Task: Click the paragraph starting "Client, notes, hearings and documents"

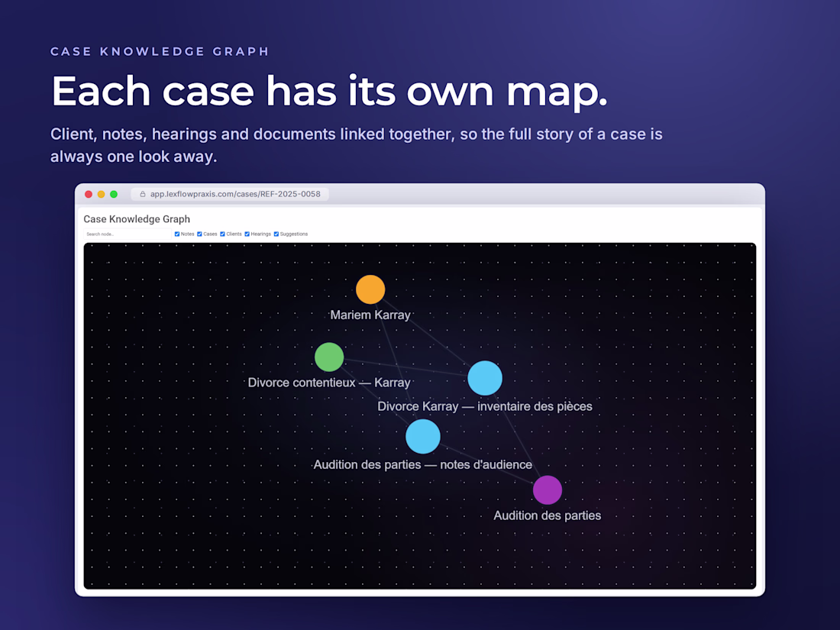Action: [x=357, y=144]
